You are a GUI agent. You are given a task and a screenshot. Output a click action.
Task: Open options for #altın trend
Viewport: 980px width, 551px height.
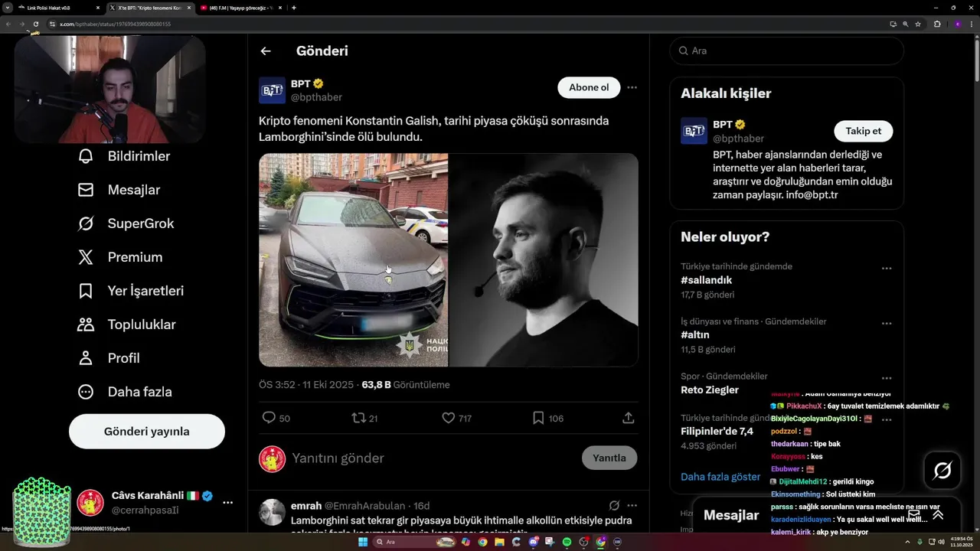click(x=887, y=324)
